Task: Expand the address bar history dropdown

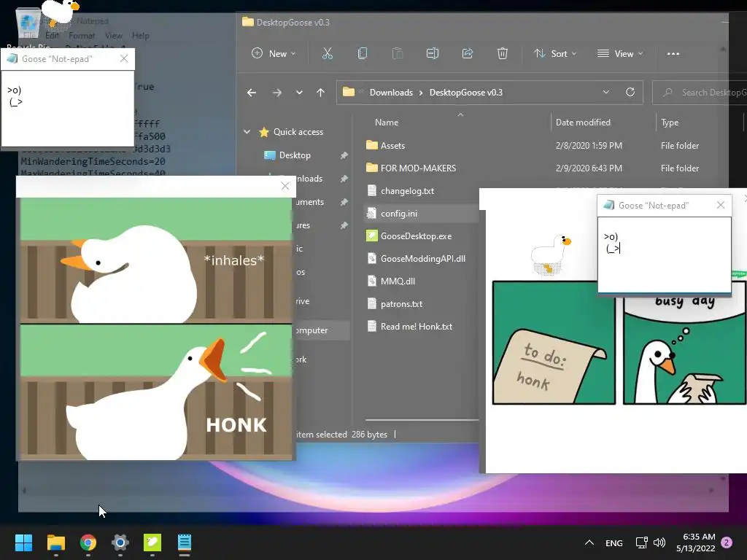Action: click(606, 92)
